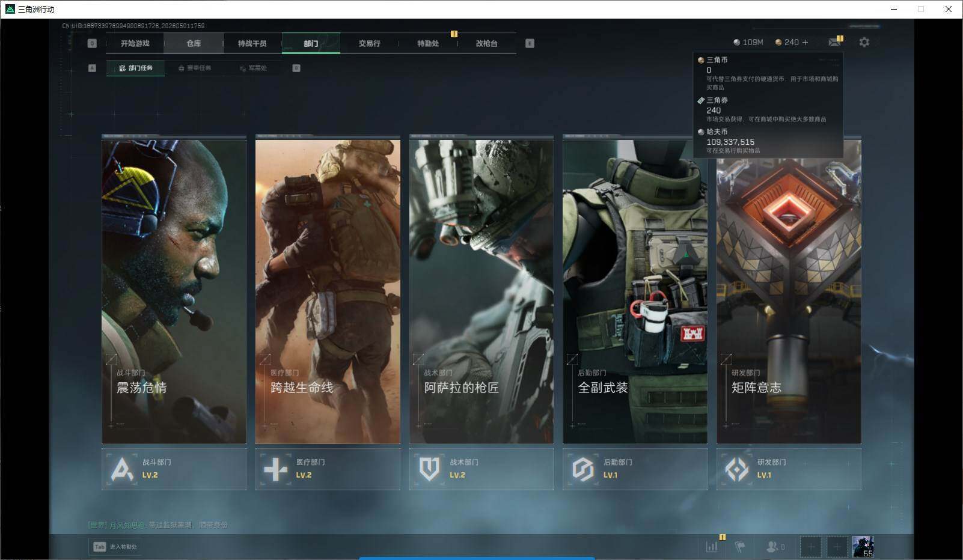Minimize the 三角洲行动 window
This screenshot has height=560, width=963.
pos(893,9)
